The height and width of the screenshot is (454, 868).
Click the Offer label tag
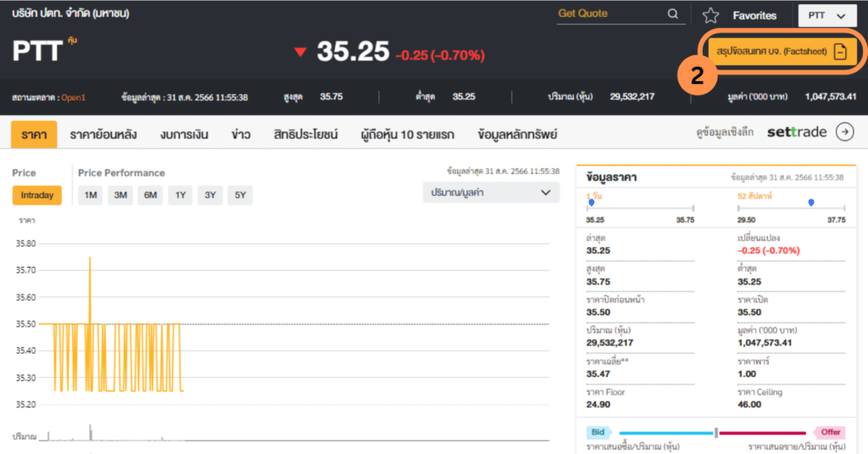830,433
